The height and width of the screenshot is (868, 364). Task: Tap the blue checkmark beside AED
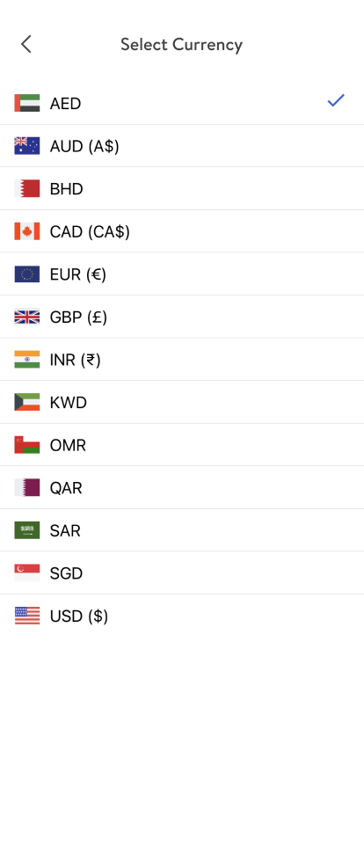pos(336,101)
